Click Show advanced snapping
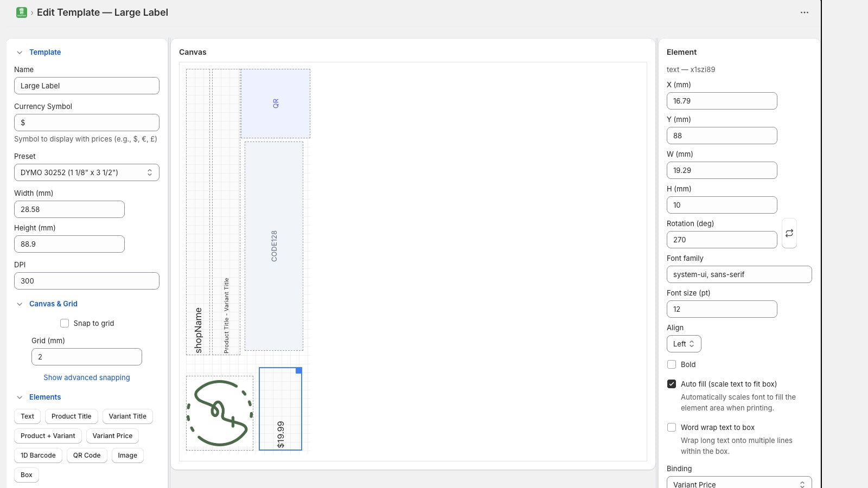This screenshot has height=488, width=868. click(86, 377)
